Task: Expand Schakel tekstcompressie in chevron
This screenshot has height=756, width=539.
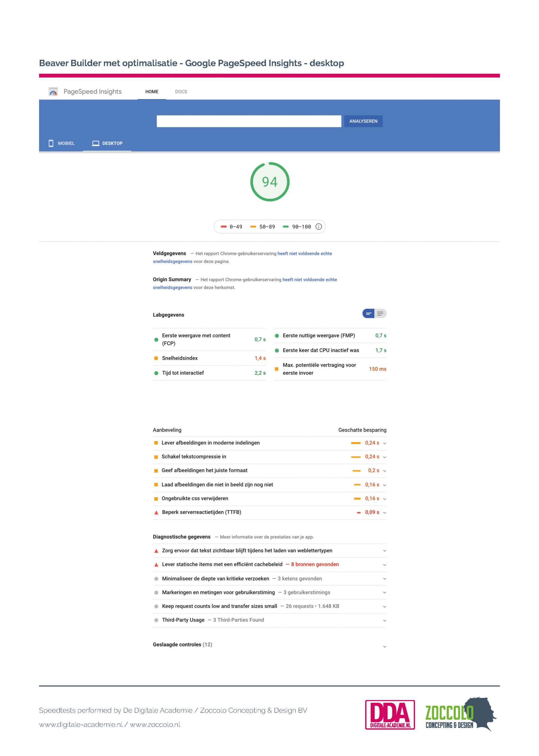Action: (x=385, y=457)
